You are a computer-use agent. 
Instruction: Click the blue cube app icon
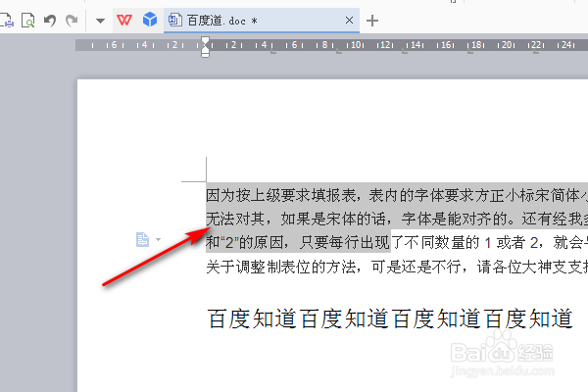(x=150, y=20)
